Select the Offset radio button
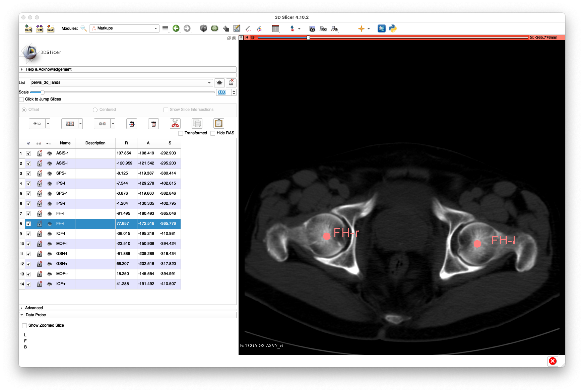The height and width of the screenshot is (392, 584). (24, 110)
